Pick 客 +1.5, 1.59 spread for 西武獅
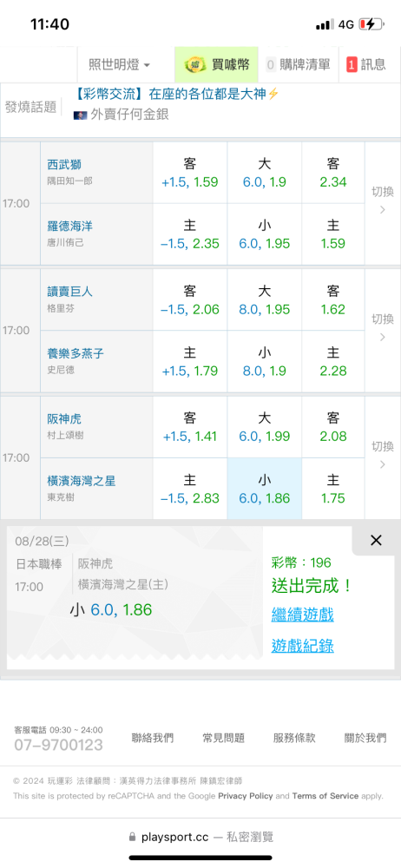The image size is (401, 868). tap(190, 173)
